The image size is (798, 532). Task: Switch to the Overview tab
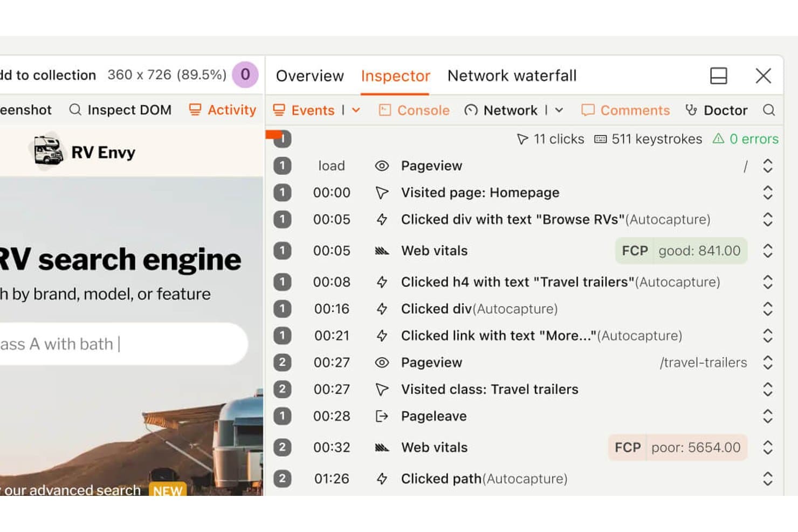coord(309,76)
